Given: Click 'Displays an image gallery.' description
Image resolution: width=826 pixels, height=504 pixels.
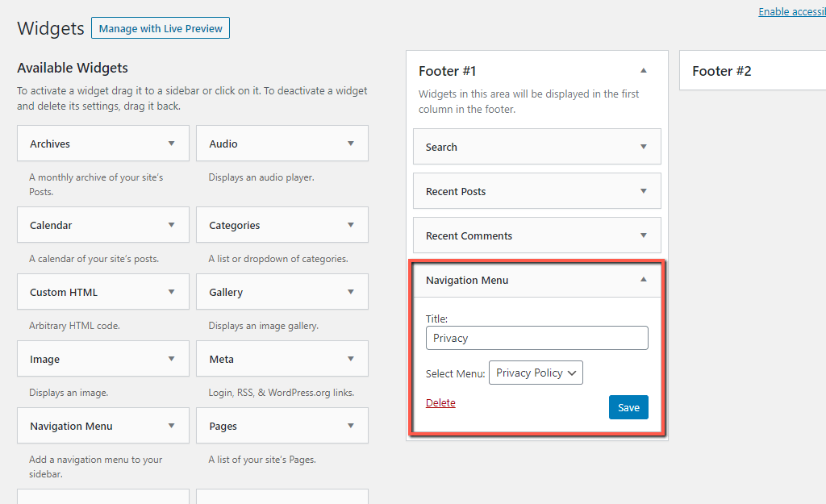Looking at the screenshot, I should pyautogui.click(x=264, y=326).
